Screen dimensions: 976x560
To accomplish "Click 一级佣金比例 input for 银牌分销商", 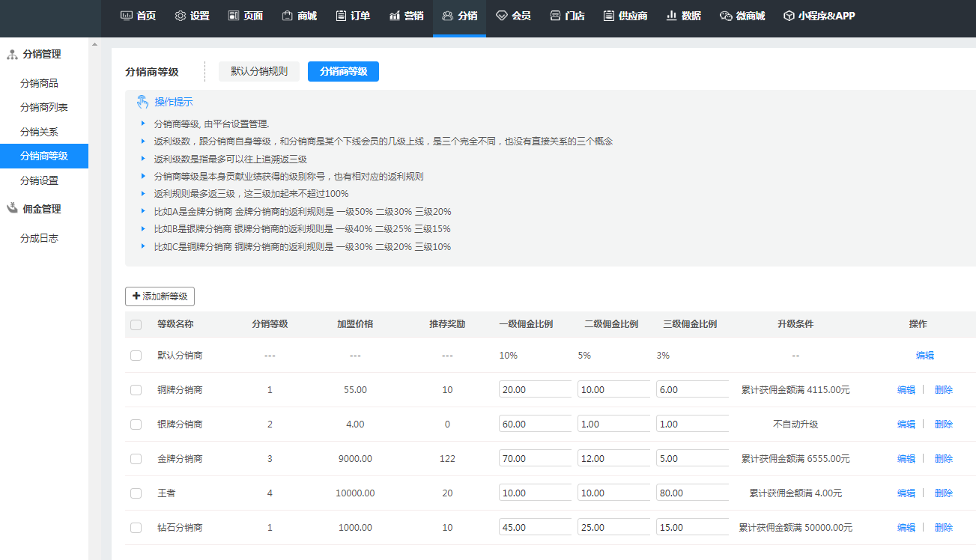I will tap(535, 424).
